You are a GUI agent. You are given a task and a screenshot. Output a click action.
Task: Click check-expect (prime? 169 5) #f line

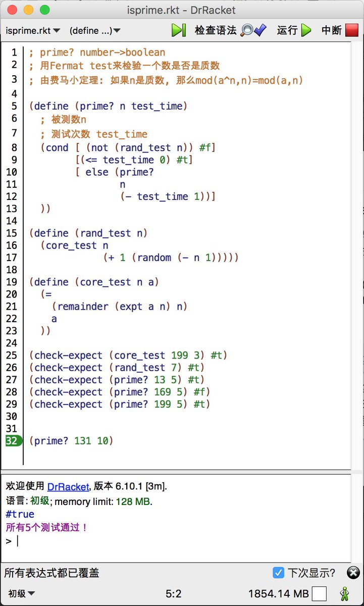[120, 392]
